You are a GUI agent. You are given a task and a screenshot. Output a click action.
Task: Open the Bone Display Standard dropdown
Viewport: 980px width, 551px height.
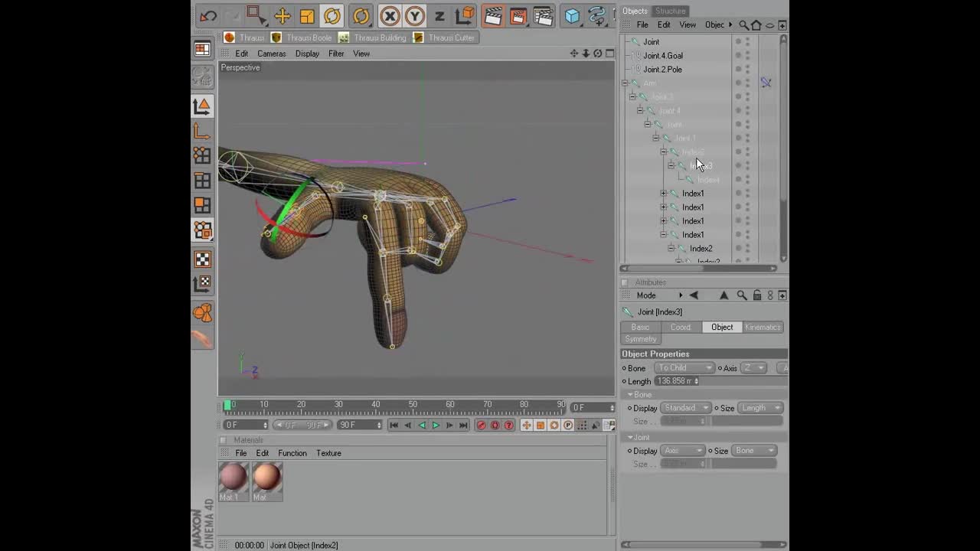click(x=685, y=408)
